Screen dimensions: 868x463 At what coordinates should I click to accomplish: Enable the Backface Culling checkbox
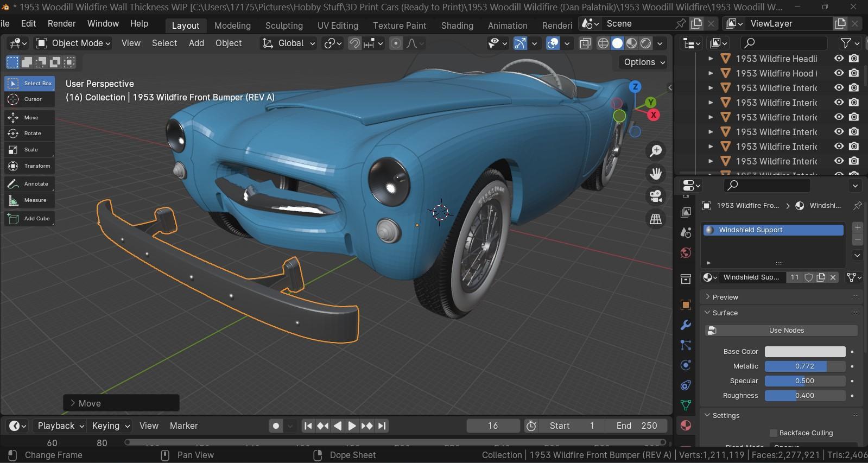click(x=774, y=433)
